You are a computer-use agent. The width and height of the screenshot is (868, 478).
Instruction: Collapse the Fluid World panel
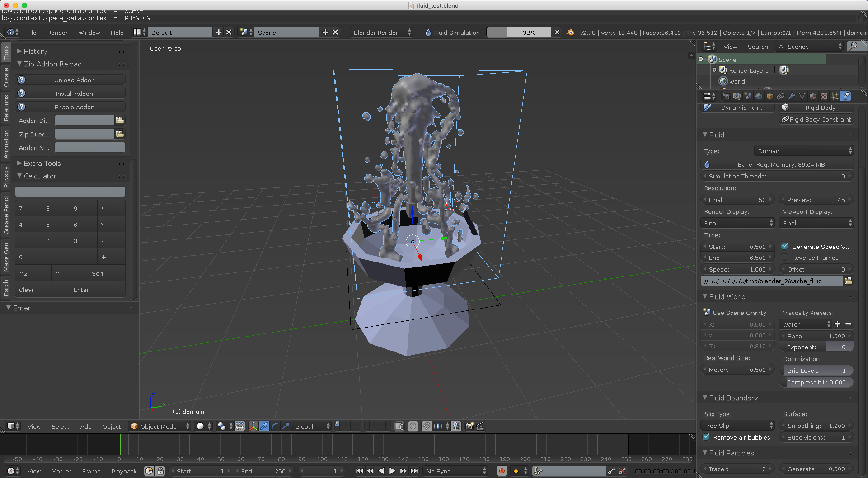click(x=727, y=297)
